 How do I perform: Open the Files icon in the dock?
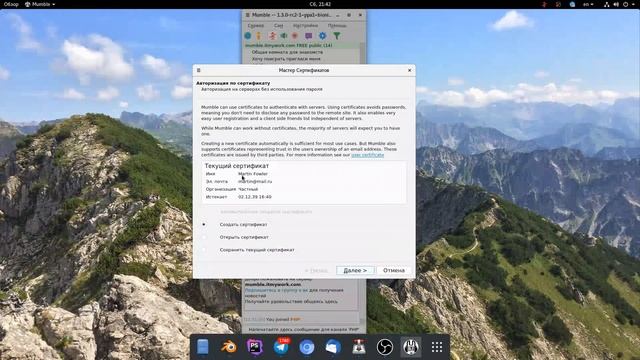(203, 347)
